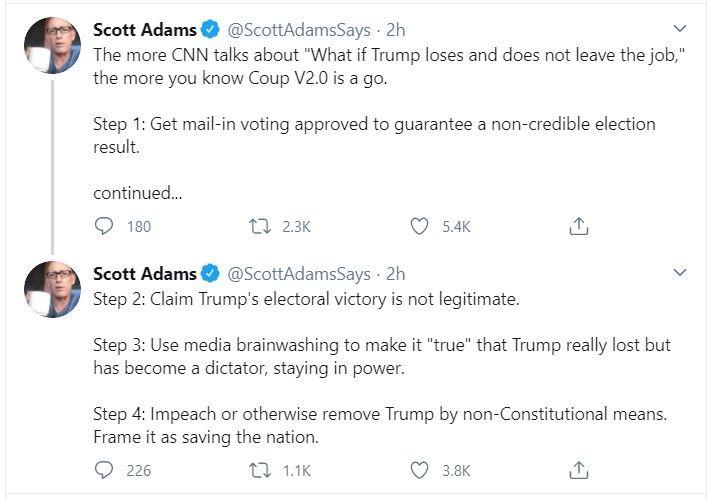Click @ScottAdamsSays handle on second tweet

tap(299, 274)
